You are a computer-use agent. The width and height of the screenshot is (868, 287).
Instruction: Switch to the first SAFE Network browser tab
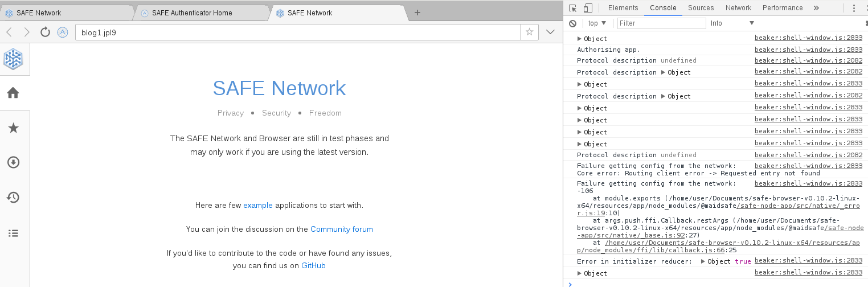click(67, 13)
